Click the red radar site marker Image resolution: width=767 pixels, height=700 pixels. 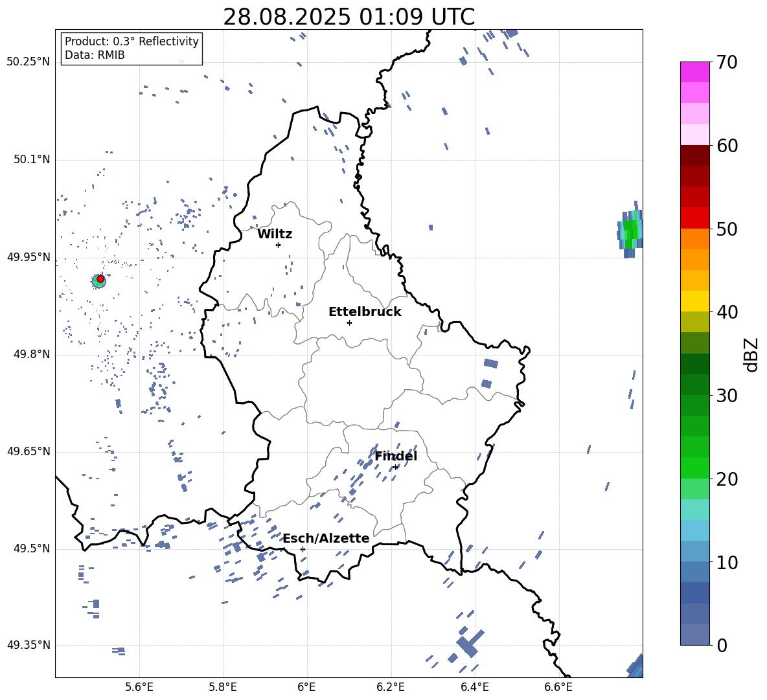100,278
